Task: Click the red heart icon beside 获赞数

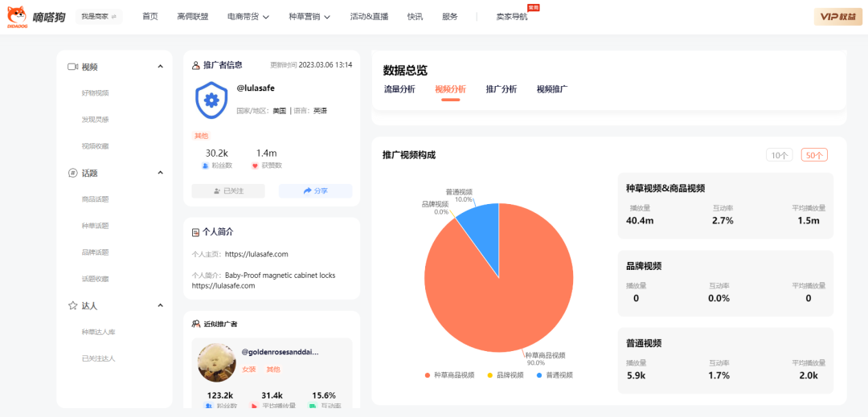Action: [255, 166]
